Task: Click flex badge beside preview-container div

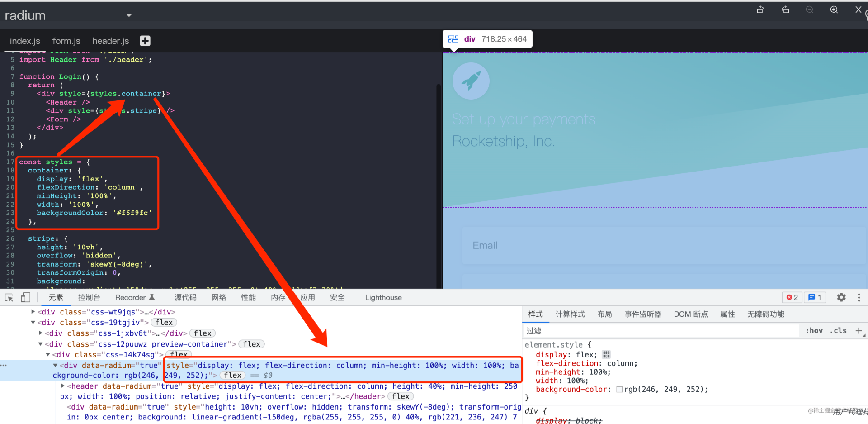Action: tap(251, 344)
